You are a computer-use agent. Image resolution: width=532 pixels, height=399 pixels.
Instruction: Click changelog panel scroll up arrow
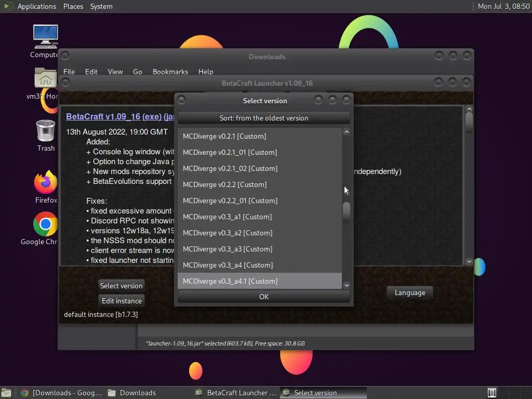tap(469, 109)
